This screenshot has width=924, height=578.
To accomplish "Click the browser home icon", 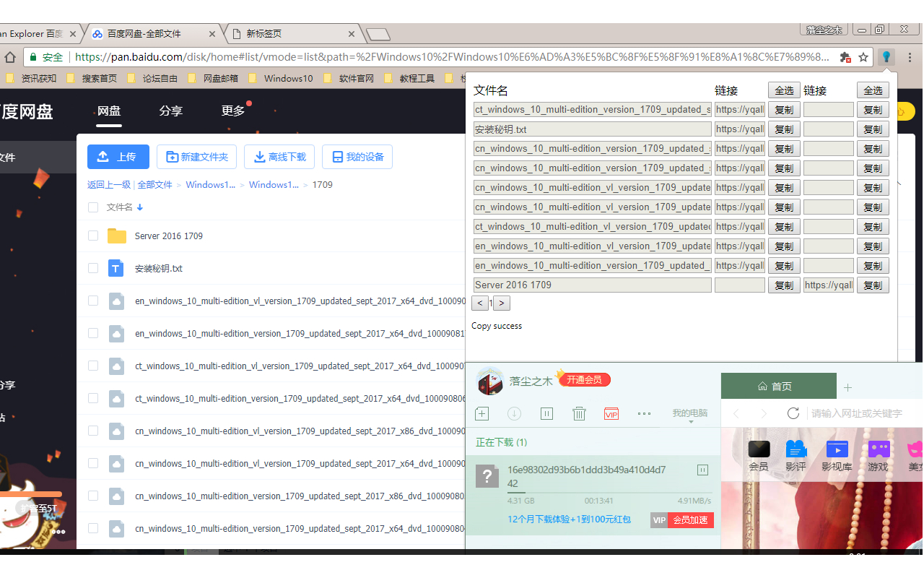I will coord(10,57).
